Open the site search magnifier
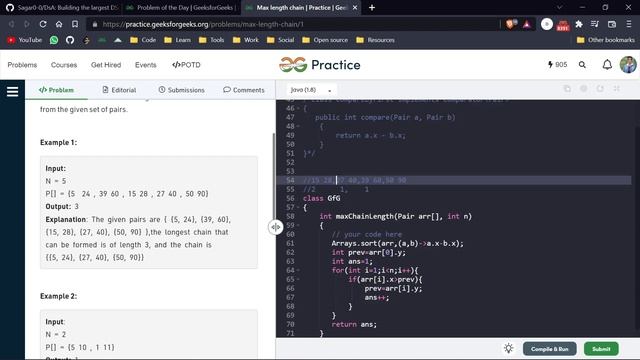This screenshot has width=640, height=360. [582, 65]
